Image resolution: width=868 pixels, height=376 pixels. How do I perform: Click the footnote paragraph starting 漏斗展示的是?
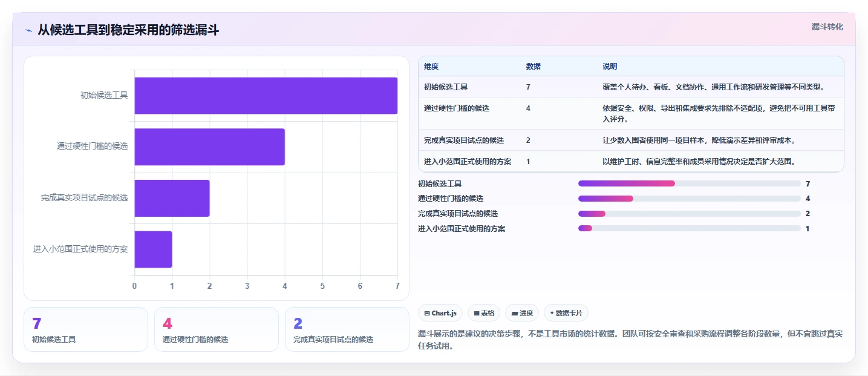(630, 340)
